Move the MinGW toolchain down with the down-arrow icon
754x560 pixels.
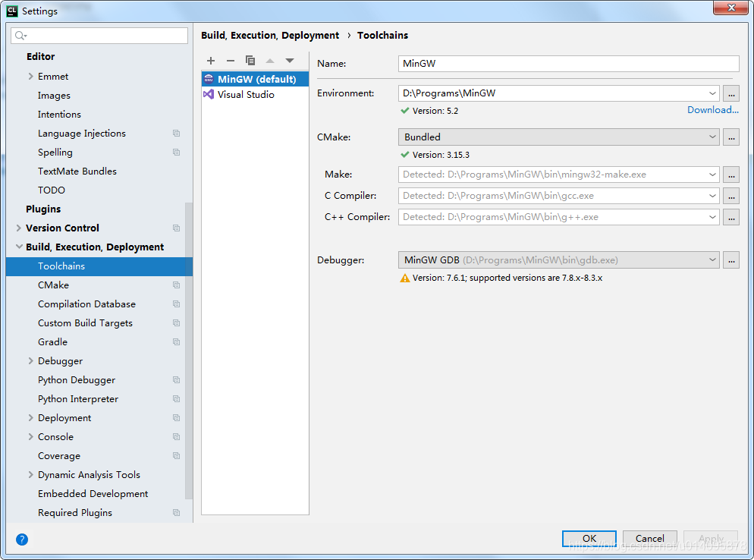point(290,61)
